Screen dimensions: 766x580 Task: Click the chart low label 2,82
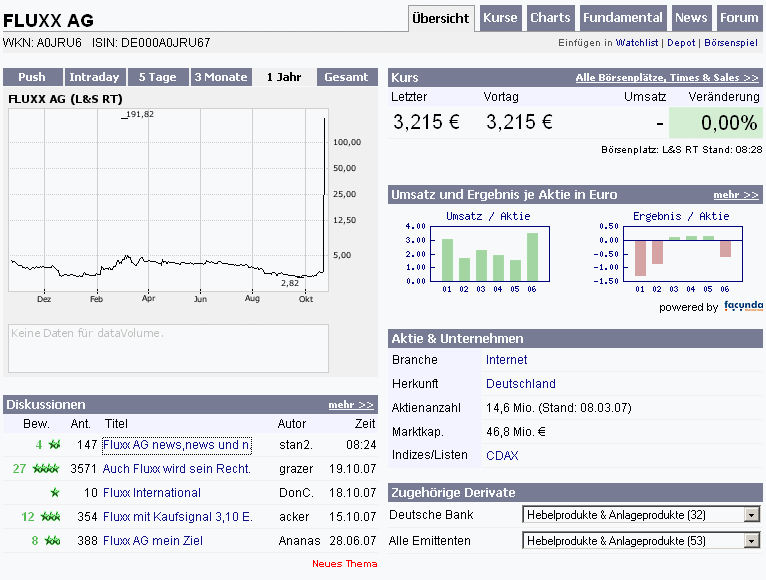pos(290,283)
